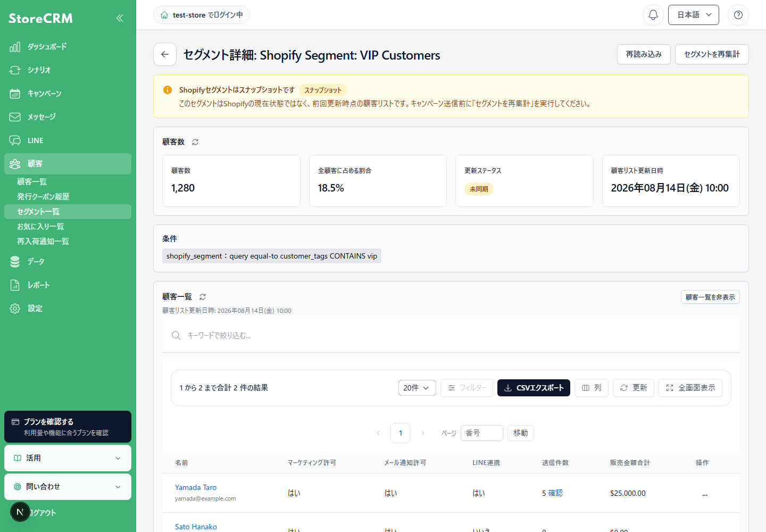Click the キャンペーン calendar icon
The image size is (766, 532).
[x=15, y=94]
